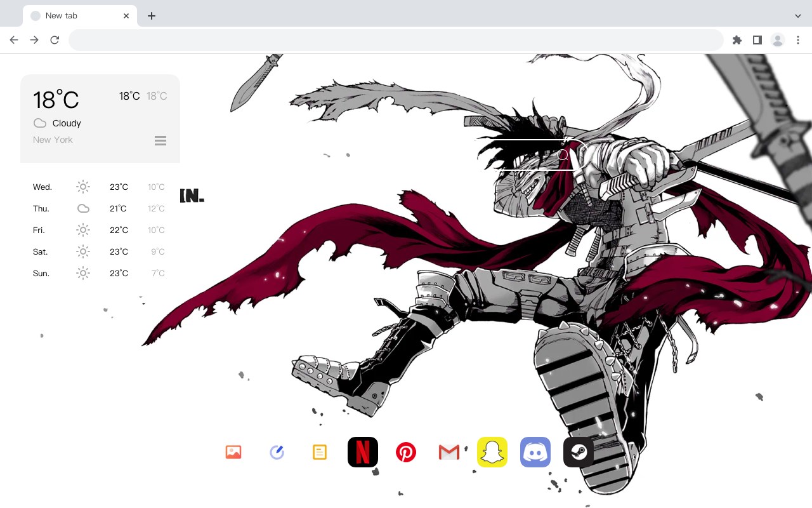Open the Pinterest shortcut
812x508 pixels.
(406, 452)
